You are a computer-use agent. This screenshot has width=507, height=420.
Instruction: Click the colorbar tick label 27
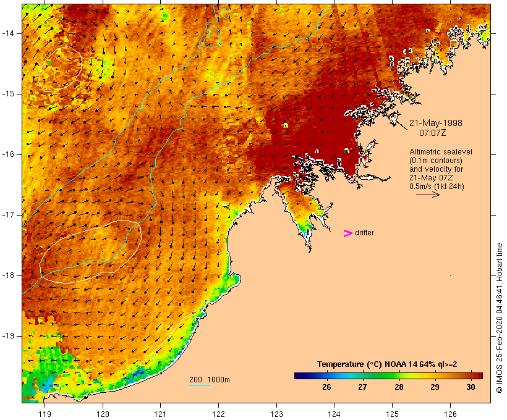coord(362,387)
